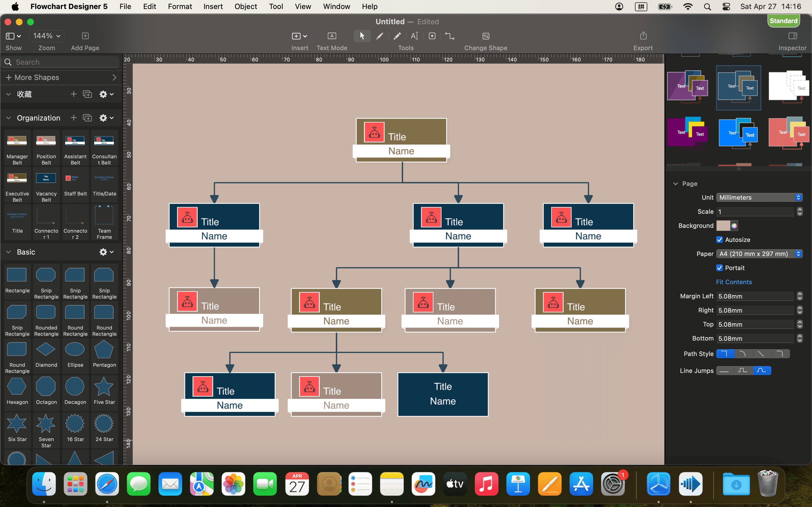Collapse the Organization shapes section

tap(8, 118)
